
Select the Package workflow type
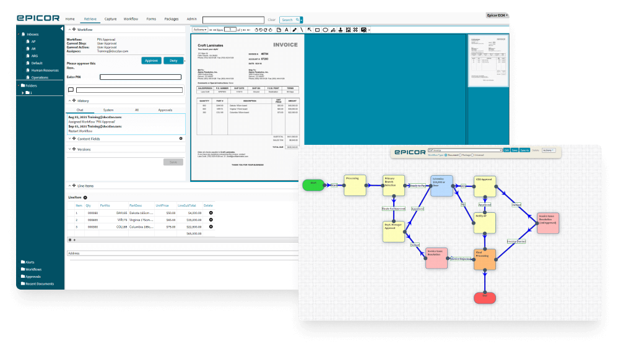click(x=460, y=155)
